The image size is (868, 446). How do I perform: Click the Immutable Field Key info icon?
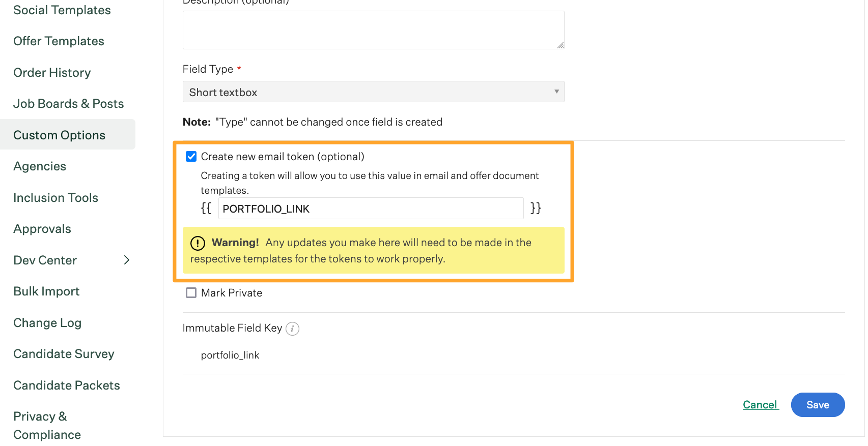[292, 329]
